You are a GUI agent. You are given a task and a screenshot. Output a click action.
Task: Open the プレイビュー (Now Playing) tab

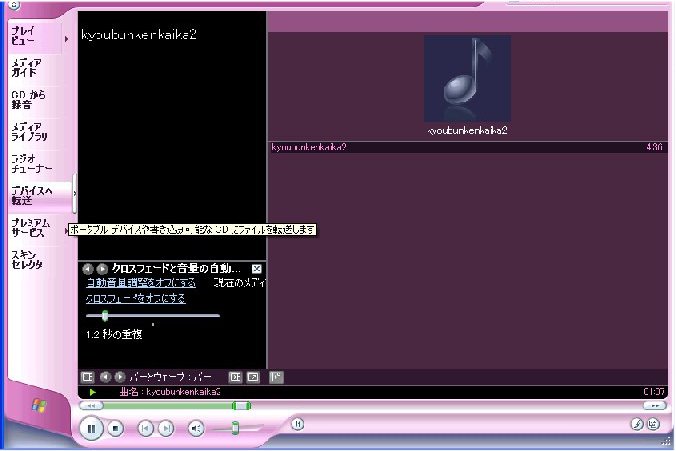34,36
